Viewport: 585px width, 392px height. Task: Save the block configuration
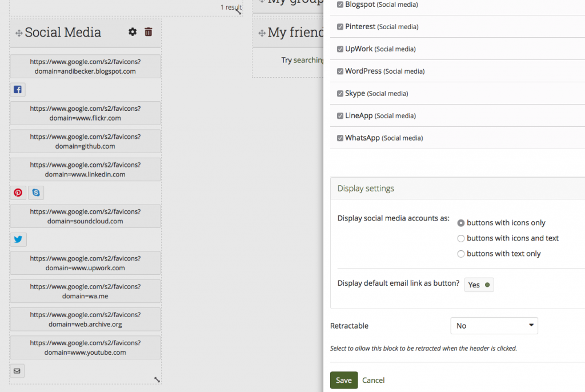(344, 380)
